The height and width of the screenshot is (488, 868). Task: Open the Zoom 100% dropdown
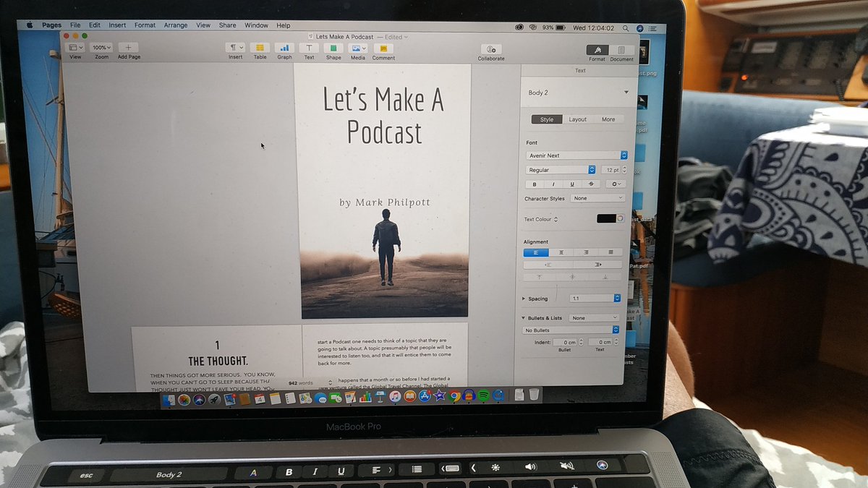click(x=101, y=48)
